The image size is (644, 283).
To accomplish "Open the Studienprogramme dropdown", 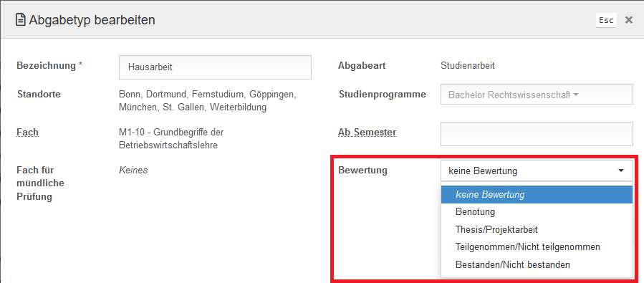I will click(x=537, y=95).
